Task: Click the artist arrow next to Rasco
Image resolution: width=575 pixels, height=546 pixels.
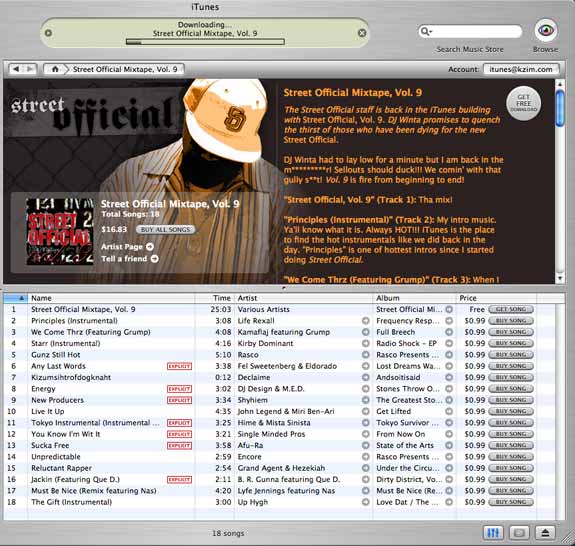Action: [x=366, y=355]
